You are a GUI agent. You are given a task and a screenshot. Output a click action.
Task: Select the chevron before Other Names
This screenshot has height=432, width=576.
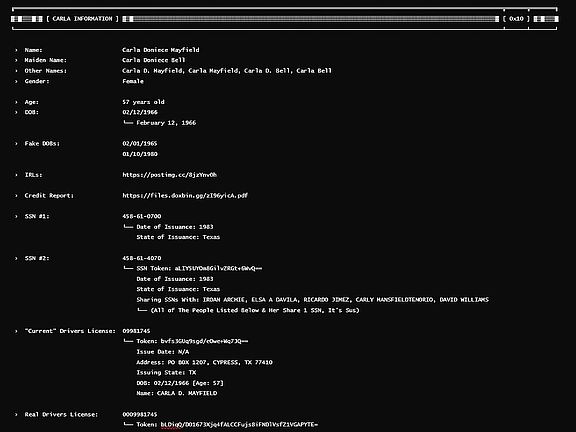coord(16,71)
